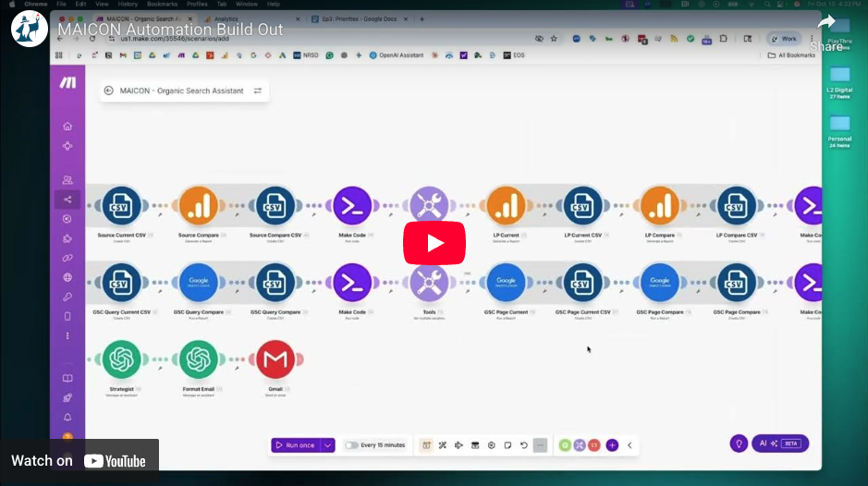868x486 pixels.
Task: Open the Source Current CSV module
Action: (121, 206)
